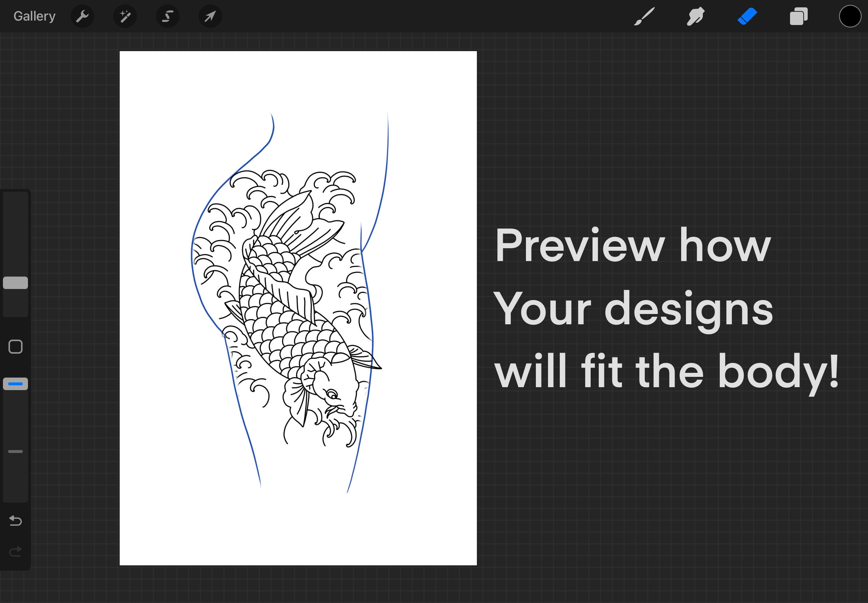This screenshot has height=603, width=868.
Task: Undo the last stroke
Action: [15, 521]
